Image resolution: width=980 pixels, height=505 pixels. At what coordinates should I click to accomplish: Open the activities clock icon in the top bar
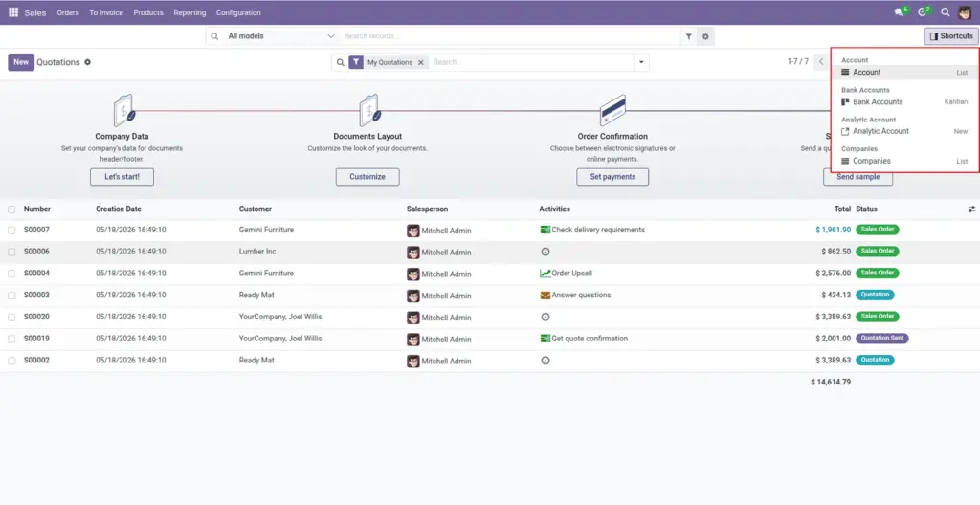pos(923,12)
